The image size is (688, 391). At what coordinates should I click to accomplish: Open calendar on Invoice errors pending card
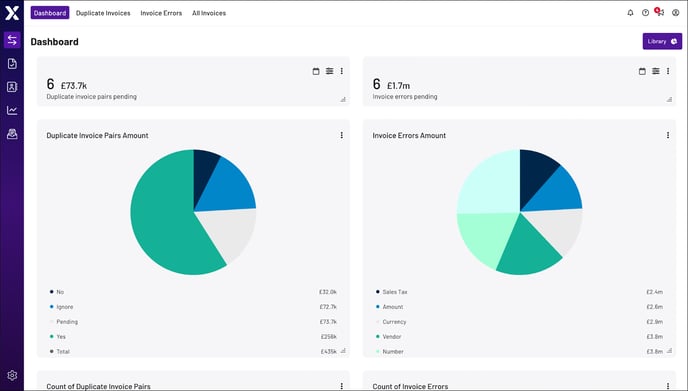(642, 71)
